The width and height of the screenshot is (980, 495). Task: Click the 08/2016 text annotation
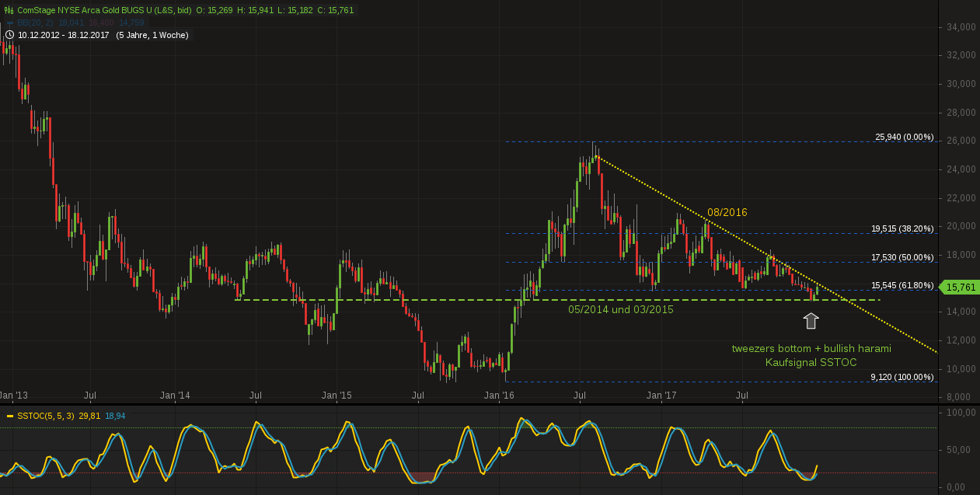point(728,211)
